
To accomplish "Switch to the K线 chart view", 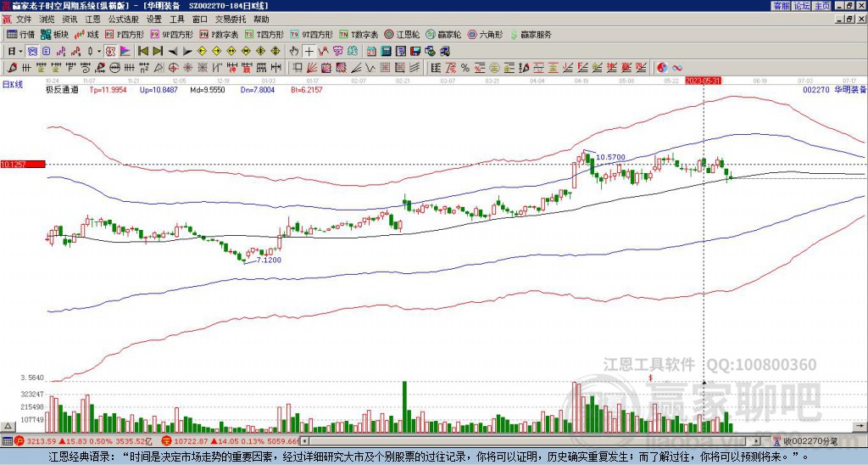I will (x=87, y=34).
